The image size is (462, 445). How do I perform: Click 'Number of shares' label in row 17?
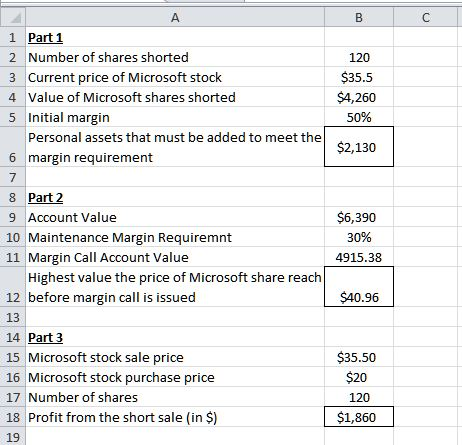click(x=83, y=397)
